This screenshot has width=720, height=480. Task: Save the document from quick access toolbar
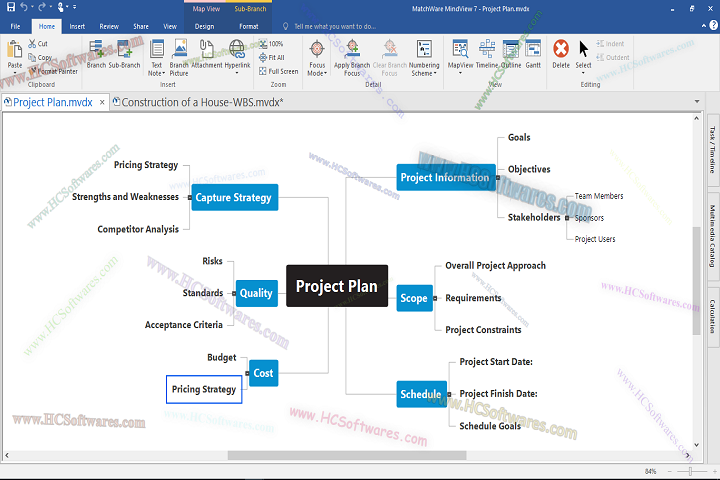point(11,7)
